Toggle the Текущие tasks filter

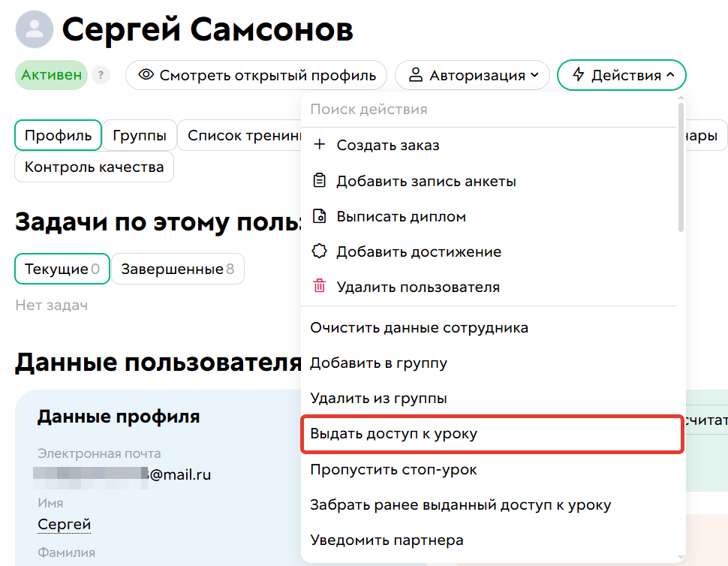click(x=62, y=269)
